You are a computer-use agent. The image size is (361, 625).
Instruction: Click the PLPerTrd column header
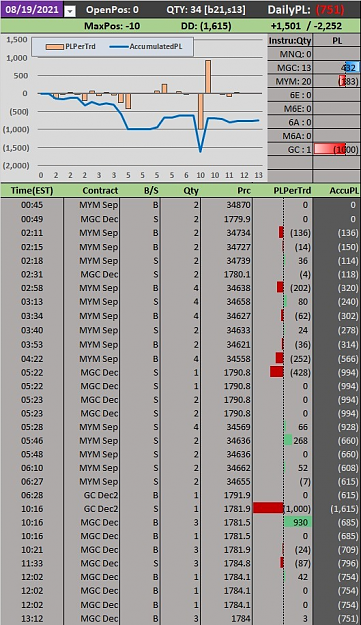(x=292, y=191)
